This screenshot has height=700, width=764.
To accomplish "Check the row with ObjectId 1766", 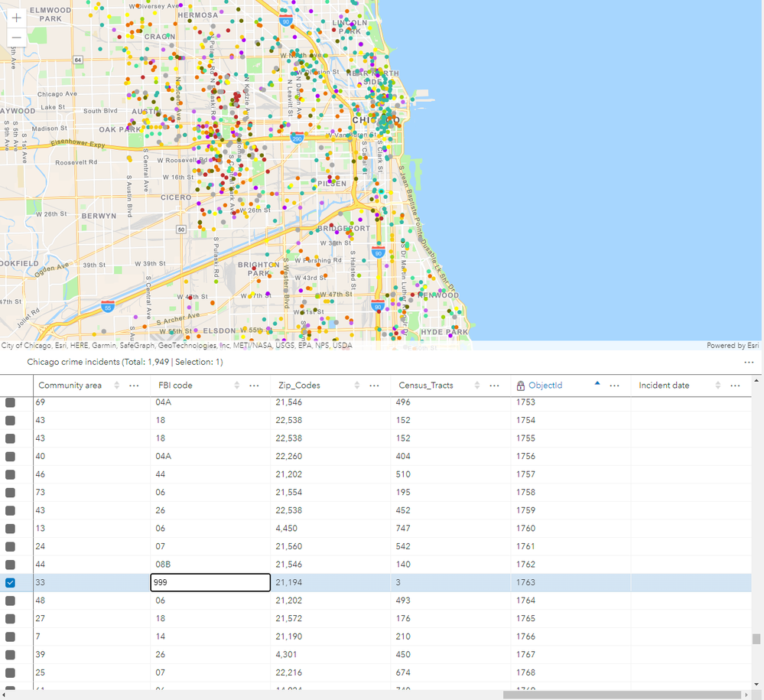I will (11, 637).
